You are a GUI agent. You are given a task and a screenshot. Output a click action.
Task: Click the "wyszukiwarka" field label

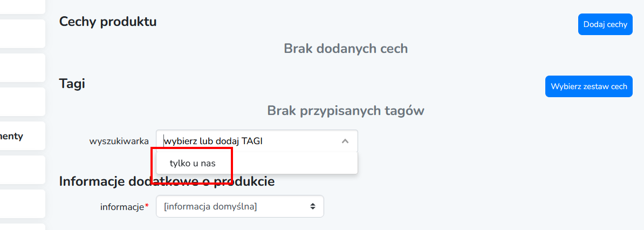click(119, 141)
